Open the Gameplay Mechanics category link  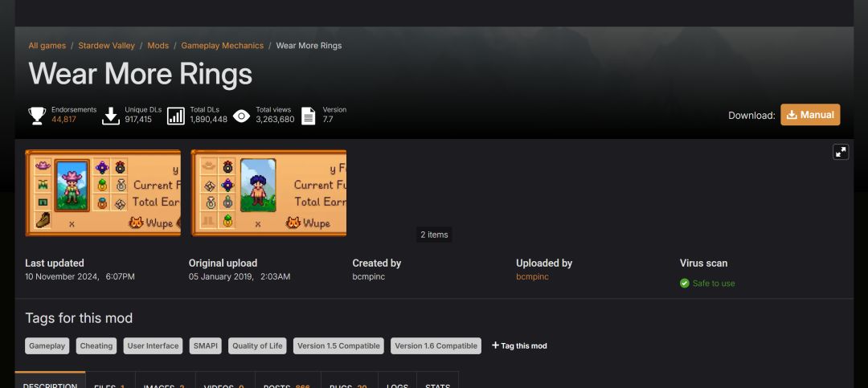[x=222, y=45]
